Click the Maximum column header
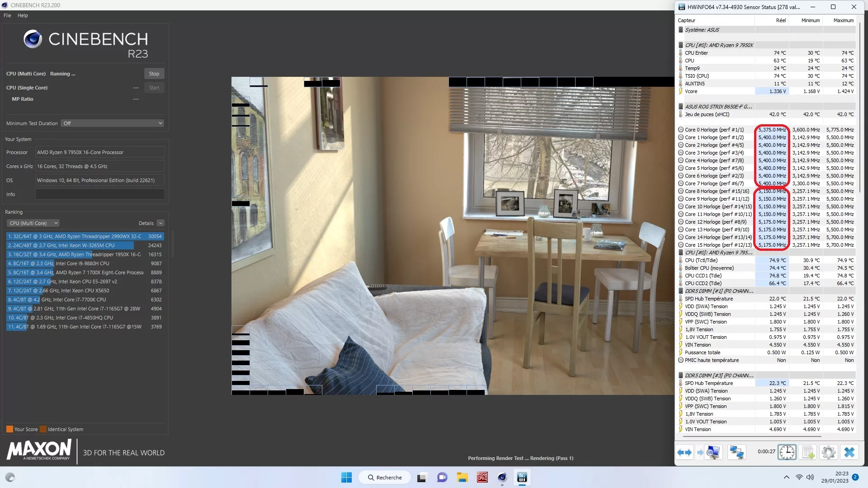 (843, 20)
